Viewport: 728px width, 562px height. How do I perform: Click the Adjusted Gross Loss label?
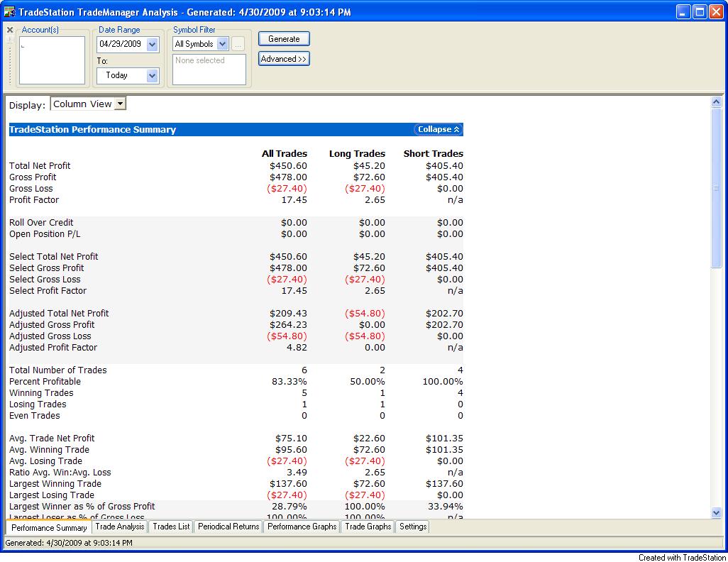(x=50, y=336)
